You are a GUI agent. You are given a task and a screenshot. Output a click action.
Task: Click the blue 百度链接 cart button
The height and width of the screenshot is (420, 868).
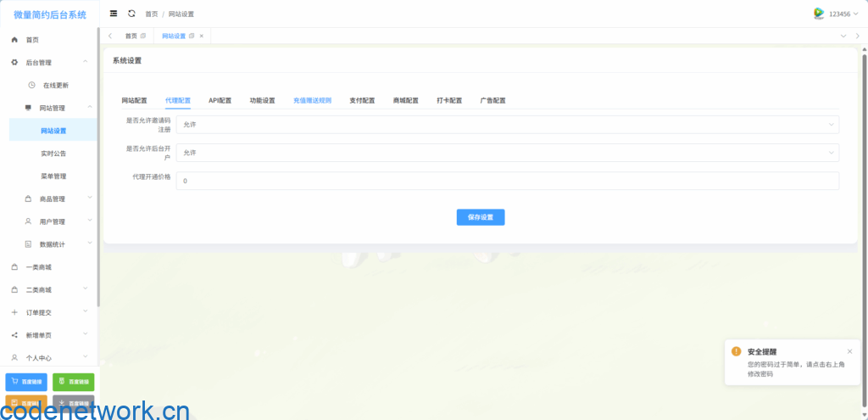[x=26, y=382]
